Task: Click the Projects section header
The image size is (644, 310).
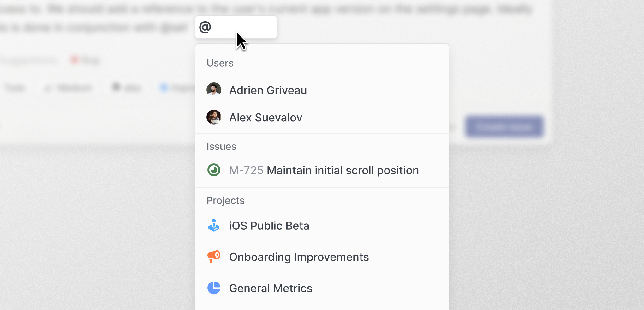Action: pos(225,201)
